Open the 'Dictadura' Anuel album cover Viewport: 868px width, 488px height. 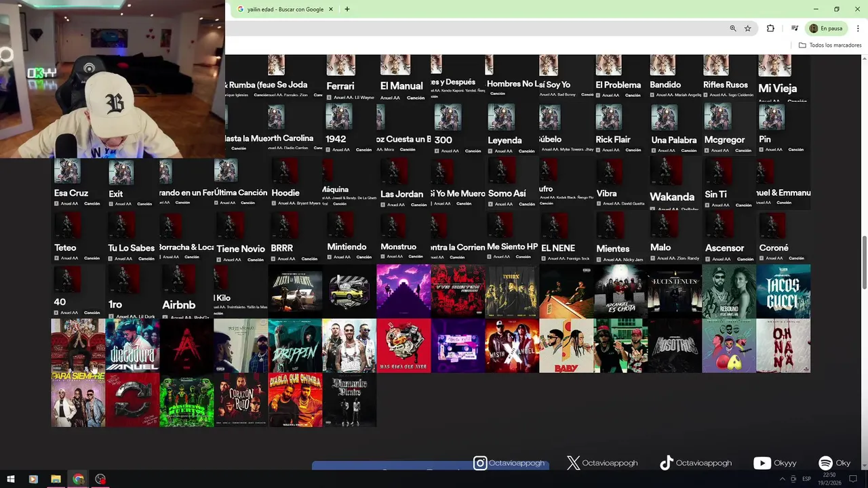pyautogui.click(x=132, y=346)
